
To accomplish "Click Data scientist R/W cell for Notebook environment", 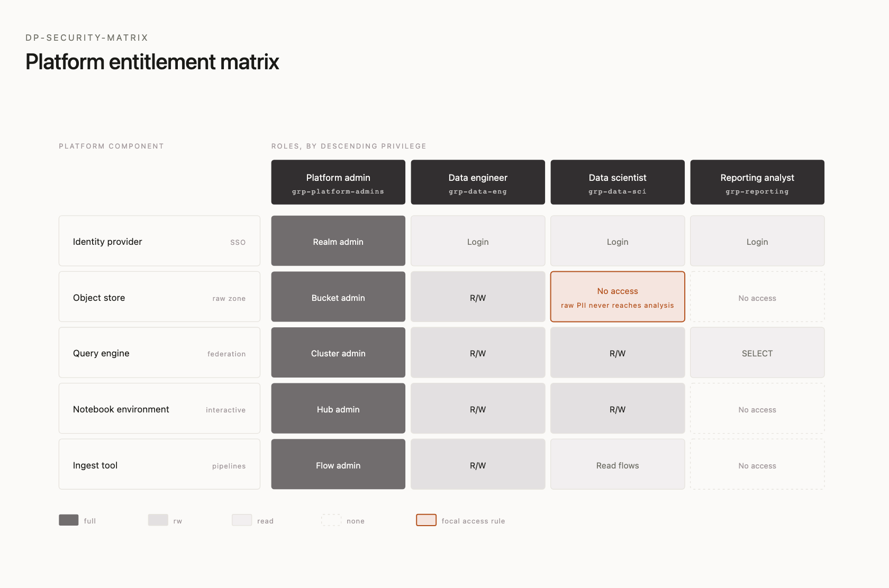I will click(618, 408).
